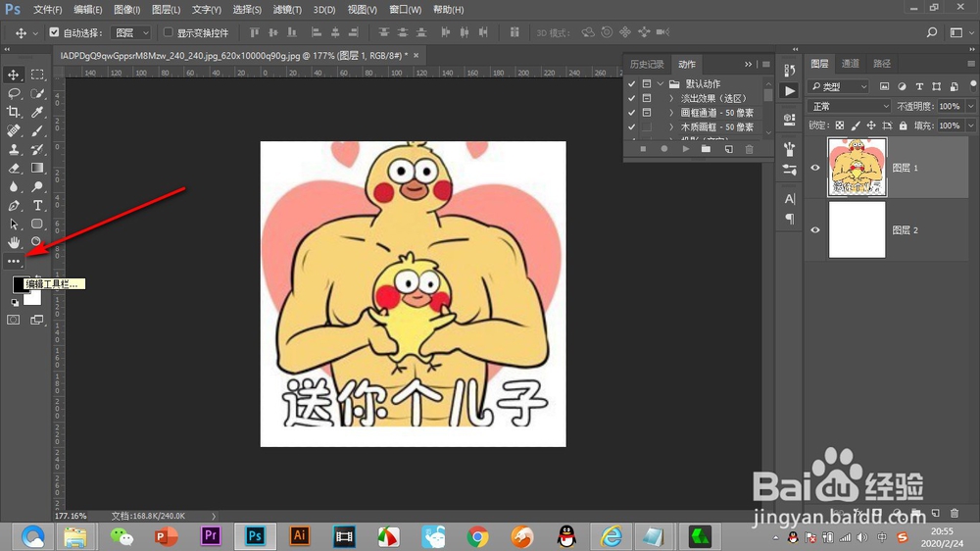Select the Path Selection tool
The width and height of the screenshot is (980, 551).
click(x=13, y=224)
